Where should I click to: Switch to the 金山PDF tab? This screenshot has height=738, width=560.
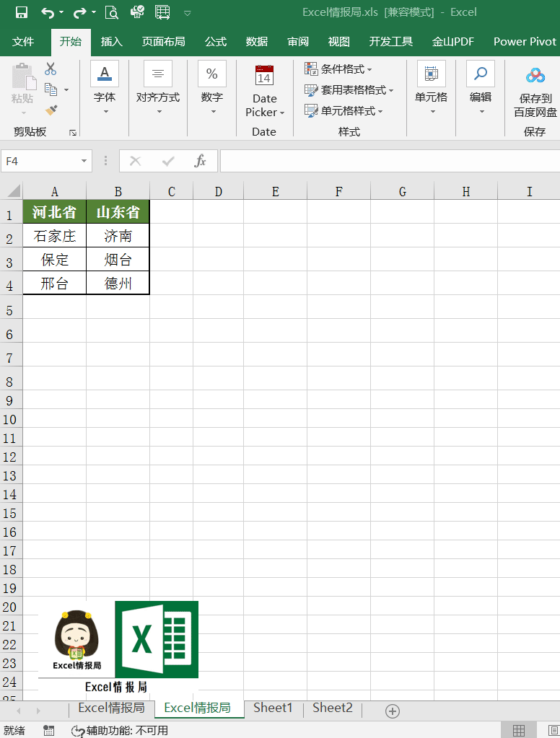tap(452, 41)
